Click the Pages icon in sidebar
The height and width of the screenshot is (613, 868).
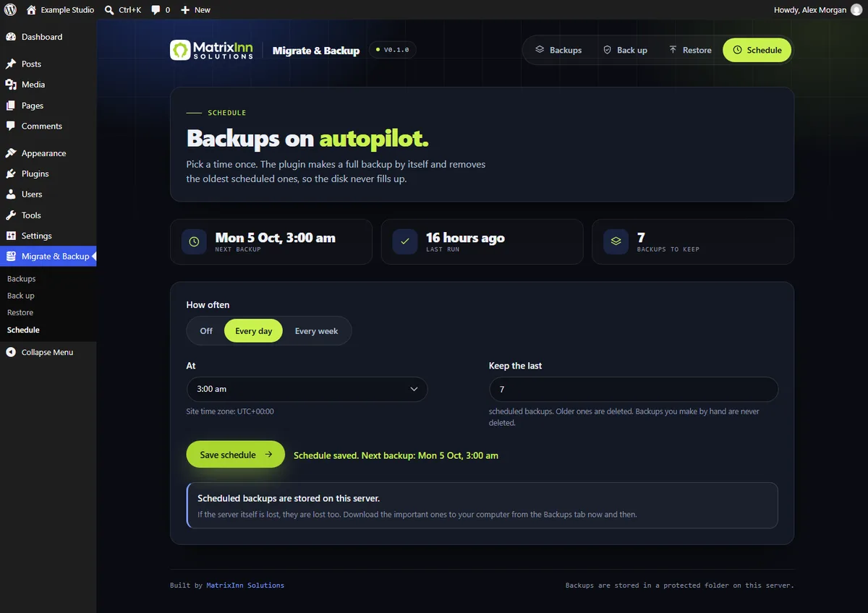click(x=11, y=106)
